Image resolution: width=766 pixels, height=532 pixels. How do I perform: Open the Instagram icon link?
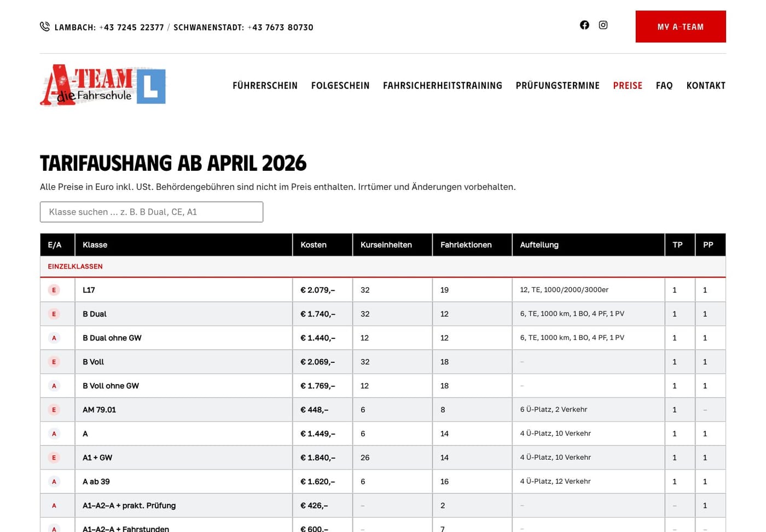[603, 25]
